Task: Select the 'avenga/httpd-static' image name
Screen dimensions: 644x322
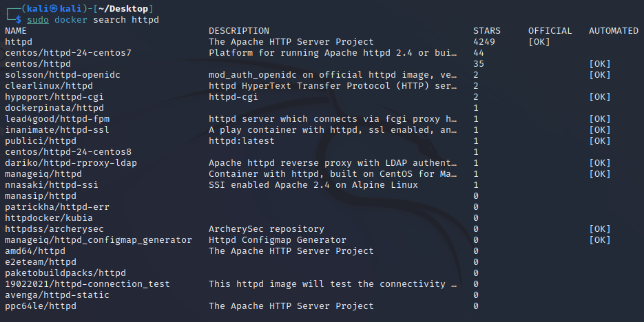Action: tap(57, 295)
